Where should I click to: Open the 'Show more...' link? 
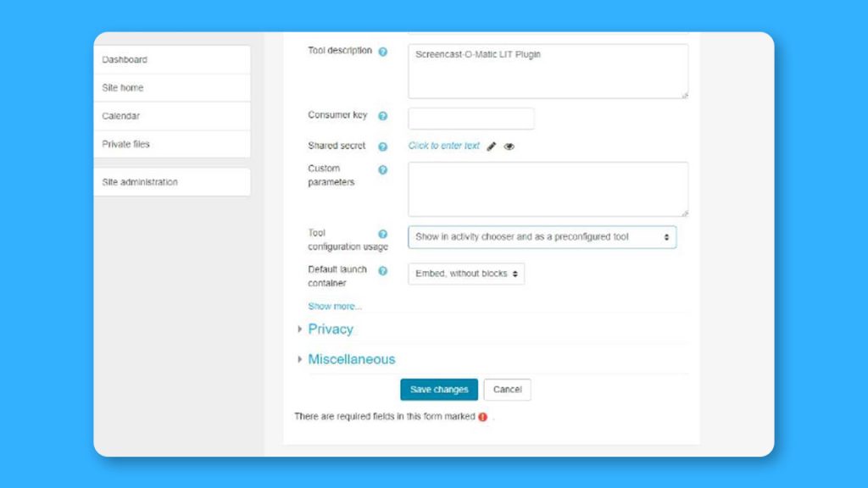[x=335, y=306]
